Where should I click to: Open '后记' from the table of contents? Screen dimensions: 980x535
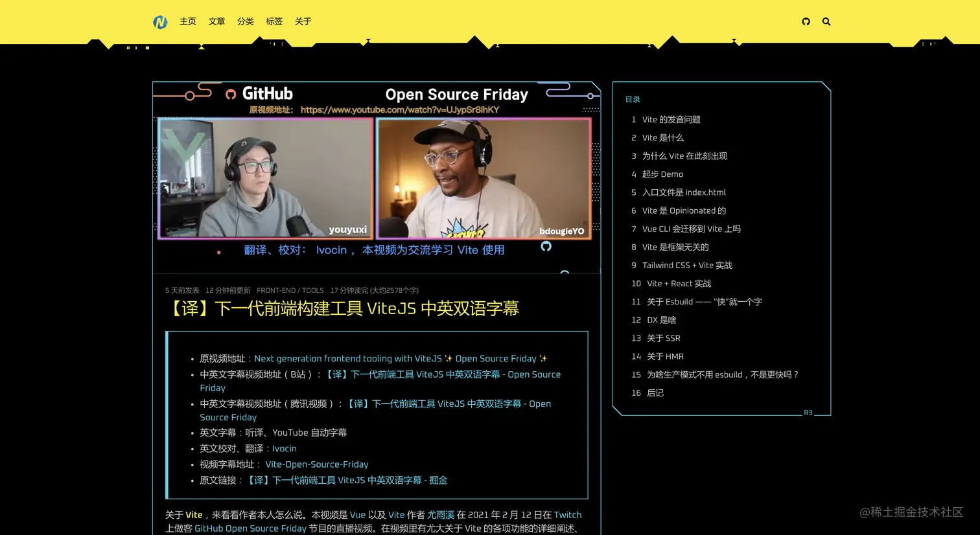(655, 393)
